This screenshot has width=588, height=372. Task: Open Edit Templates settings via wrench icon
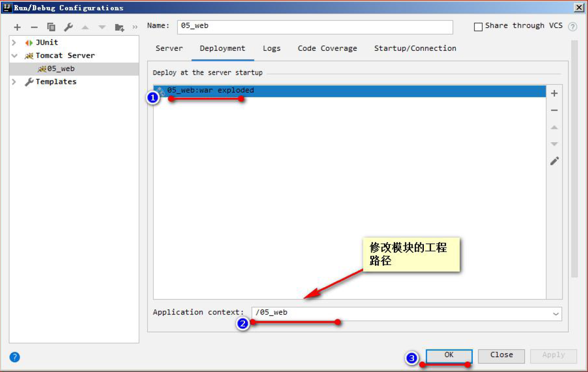pos(68,27)
